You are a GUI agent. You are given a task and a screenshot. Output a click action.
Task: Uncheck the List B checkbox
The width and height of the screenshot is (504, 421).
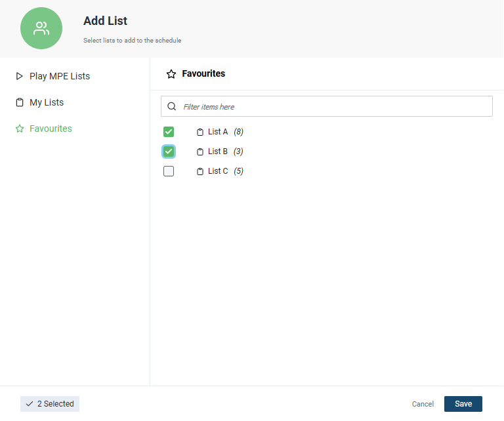pos(169,151)
